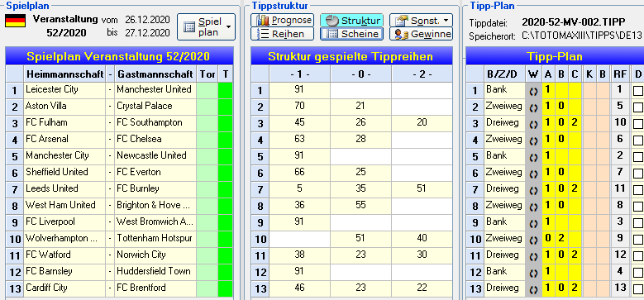This screenshot has height=300, width=644.
Task: Click the Heimmannschaft column header
Action: click(x=64, y=74)
